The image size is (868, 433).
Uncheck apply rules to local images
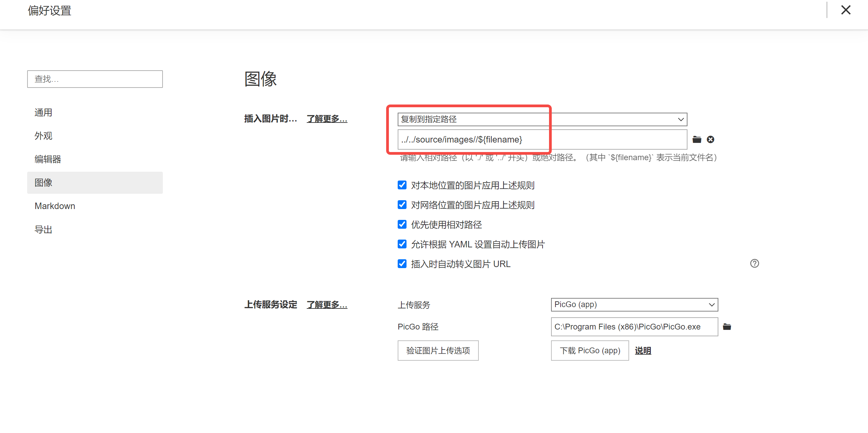[402, 185]
